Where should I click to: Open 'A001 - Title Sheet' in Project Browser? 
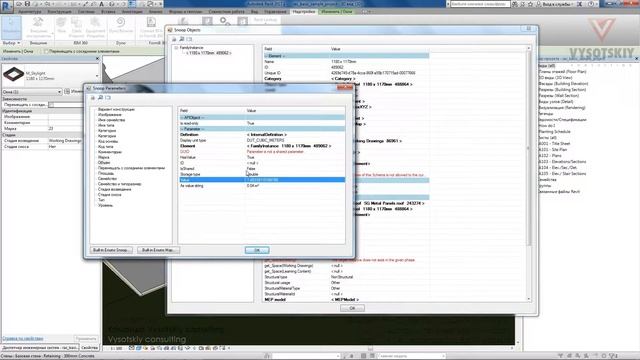click(554, 144)
